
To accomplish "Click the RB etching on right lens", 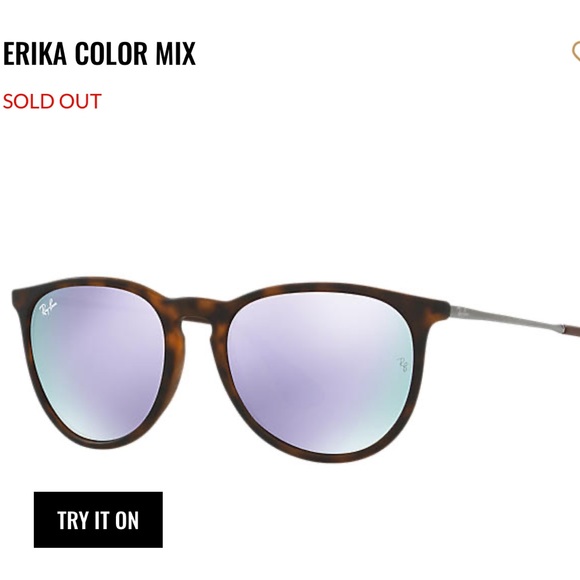I will [402, 364].
